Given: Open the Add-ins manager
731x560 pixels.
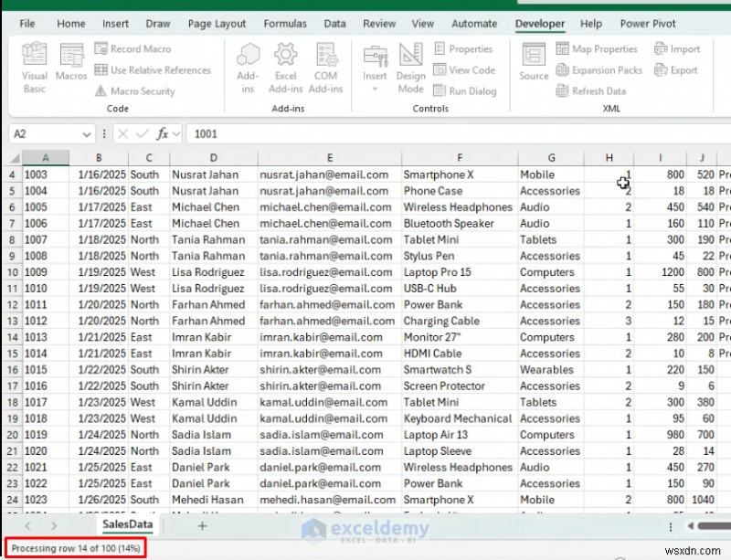Looking at the screenshot, I should [248, 68].
